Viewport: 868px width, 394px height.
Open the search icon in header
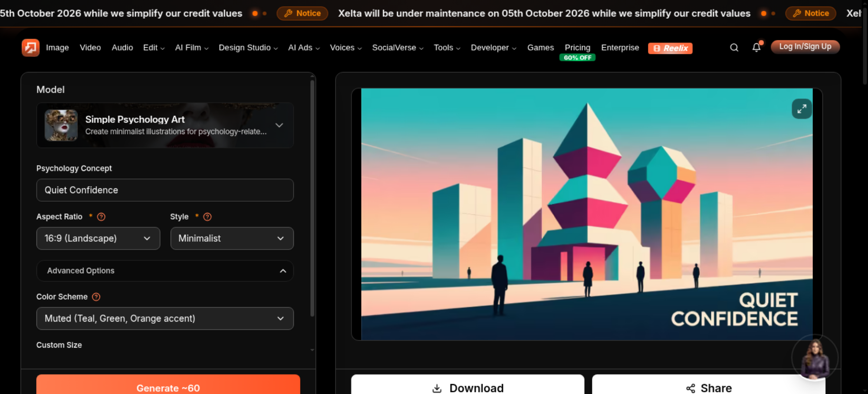(x=734, y=48)
